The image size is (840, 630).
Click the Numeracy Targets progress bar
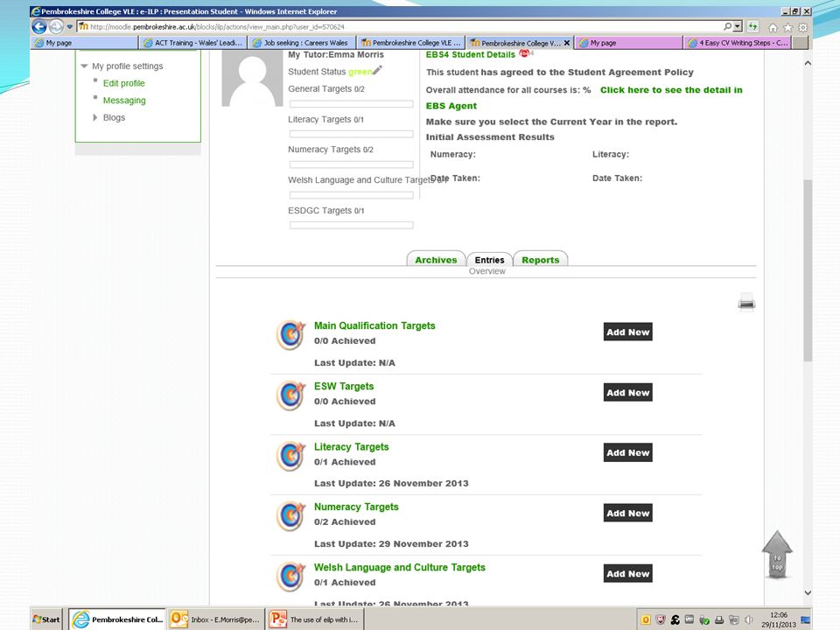pyautogui.click(x=352, y=164)
